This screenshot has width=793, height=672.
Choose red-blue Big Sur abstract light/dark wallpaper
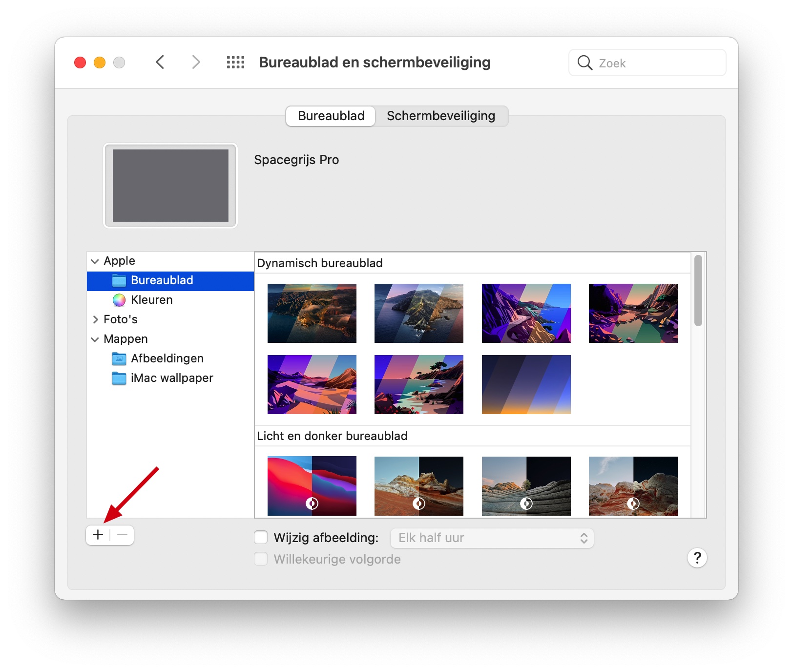pyautogui.click(x=312, y=486)
